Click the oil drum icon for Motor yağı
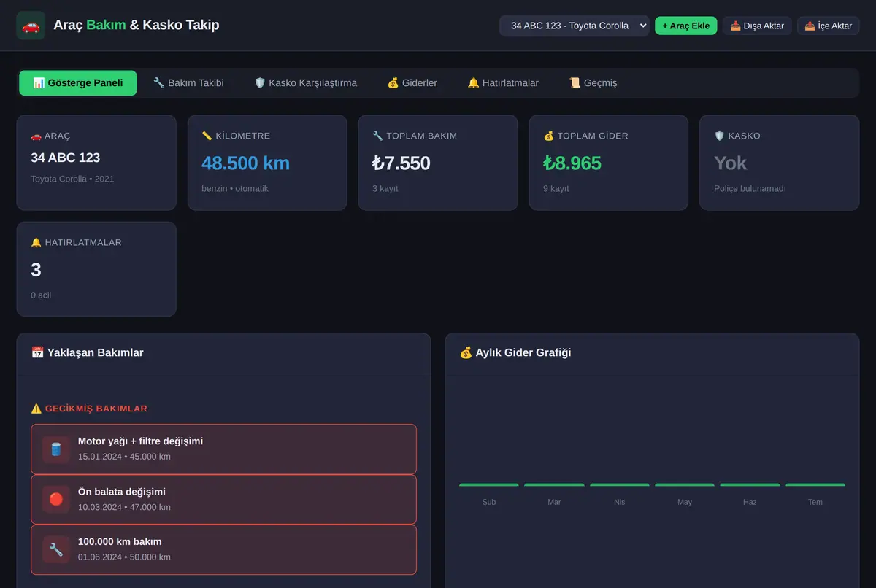This screenshot has height=588, width=876. click(x=56, y=449)
